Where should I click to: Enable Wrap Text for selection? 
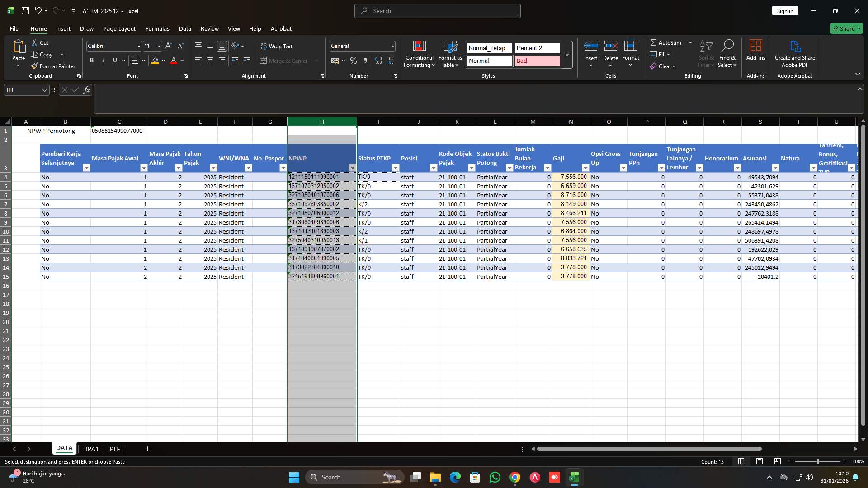(x=277, y=46)
